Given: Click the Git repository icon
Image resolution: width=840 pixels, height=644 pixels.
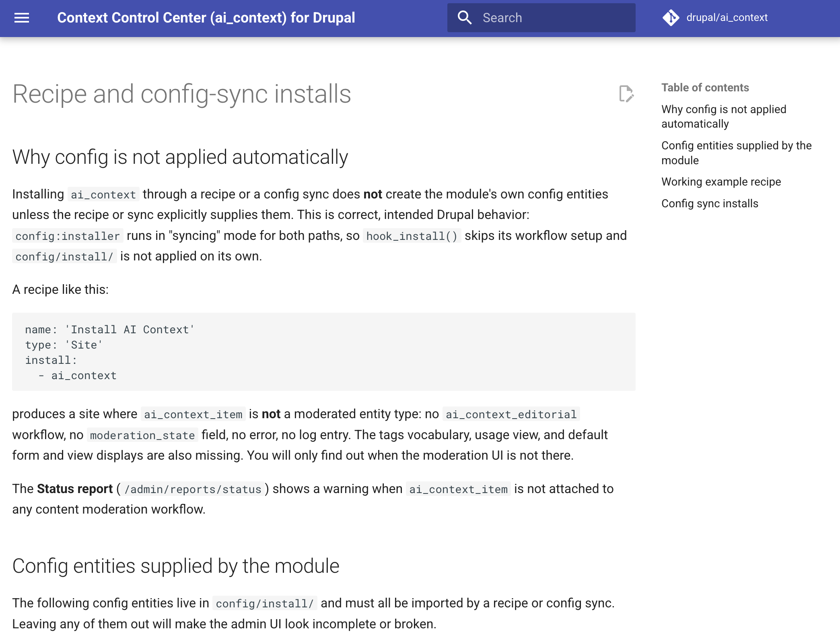Looking at the screenshot, I should (x=671, y=18).
